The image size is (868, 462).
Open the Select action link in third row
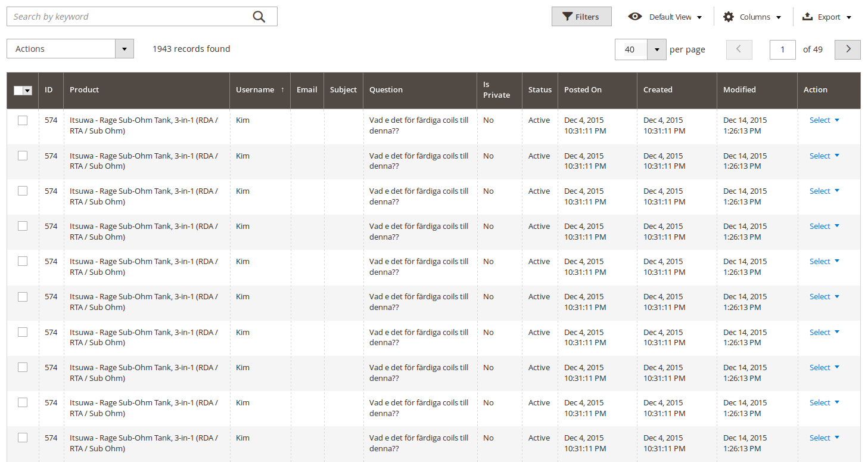(824, 191)
